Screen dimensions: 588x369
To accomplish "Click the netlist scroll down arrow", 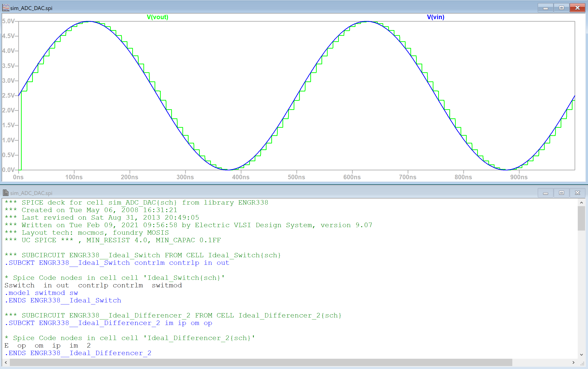I will (x=581, y=355).
